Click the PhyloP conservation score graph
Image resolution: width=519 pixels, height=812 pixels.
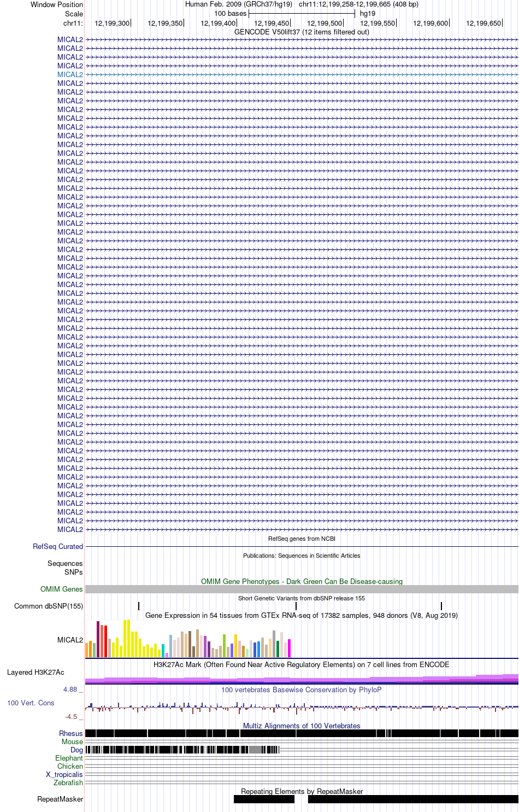[x=302, y=707]
